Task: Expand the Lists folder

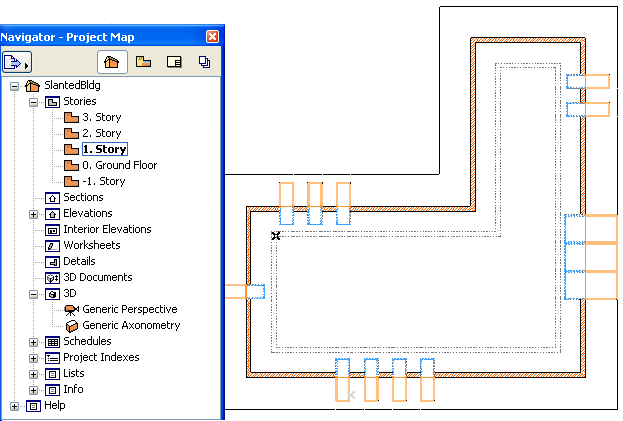Action: [33, 374]
